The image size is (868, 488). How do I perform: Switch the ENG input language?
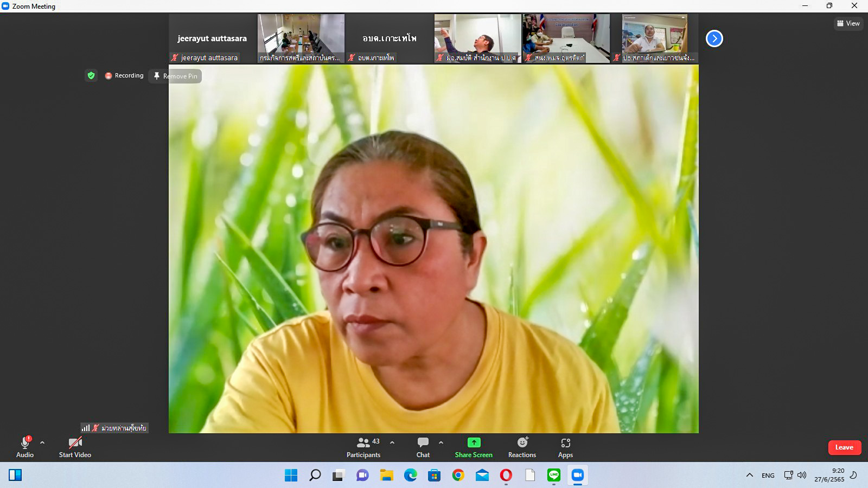[x=768, y=476]
